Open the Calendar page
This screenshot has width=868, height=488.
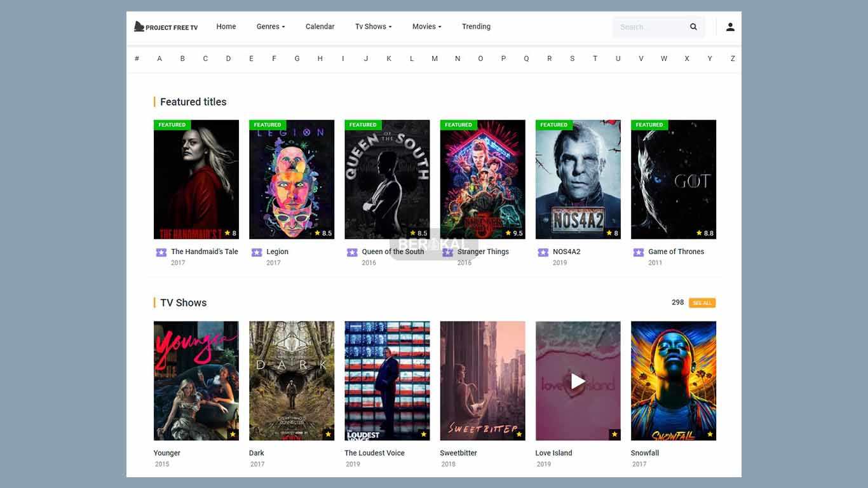click(320, 27)
